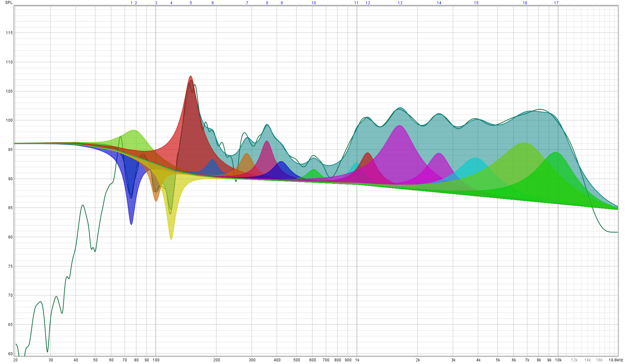
Task: Click the 19.8kHz frequency axis label
Action: (x=616, y=360)
